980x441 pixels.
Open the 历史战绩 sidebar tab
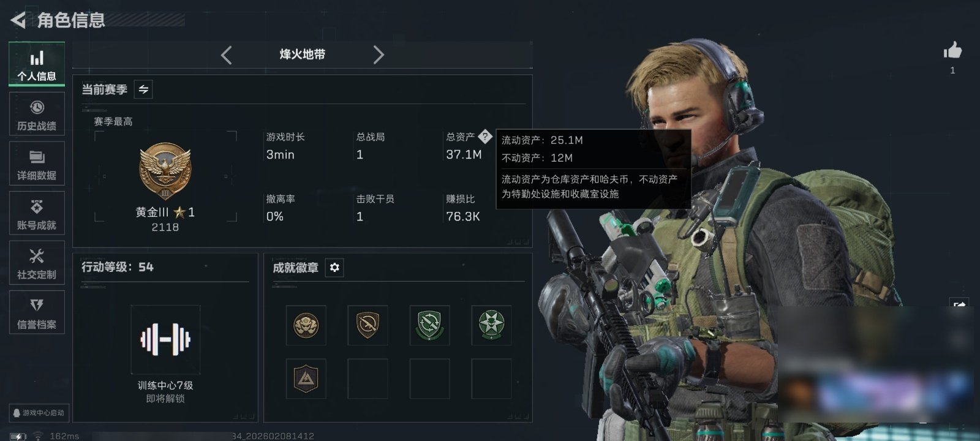[x=37, y=115]
